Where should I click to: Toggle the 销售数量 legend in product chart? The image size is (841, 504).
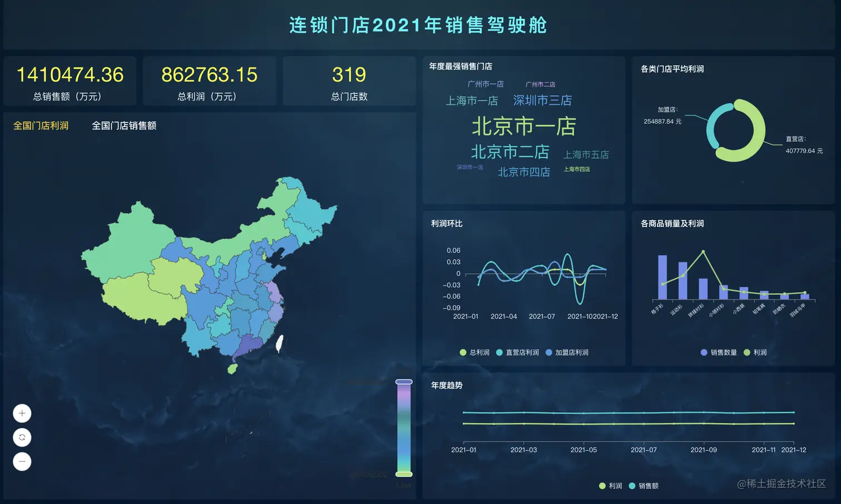[719, 352]
